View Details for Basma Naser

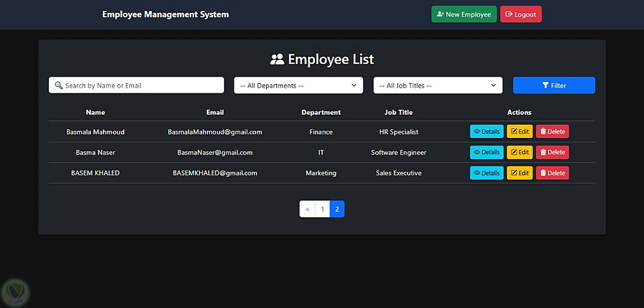coord(487,152)
